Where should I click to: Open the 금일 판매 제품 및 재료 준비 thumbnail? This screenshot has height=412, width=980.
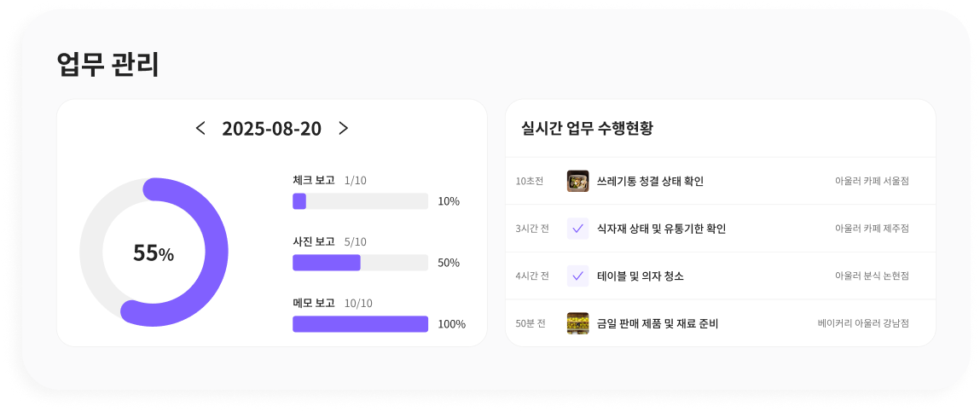tap(577, 323)
